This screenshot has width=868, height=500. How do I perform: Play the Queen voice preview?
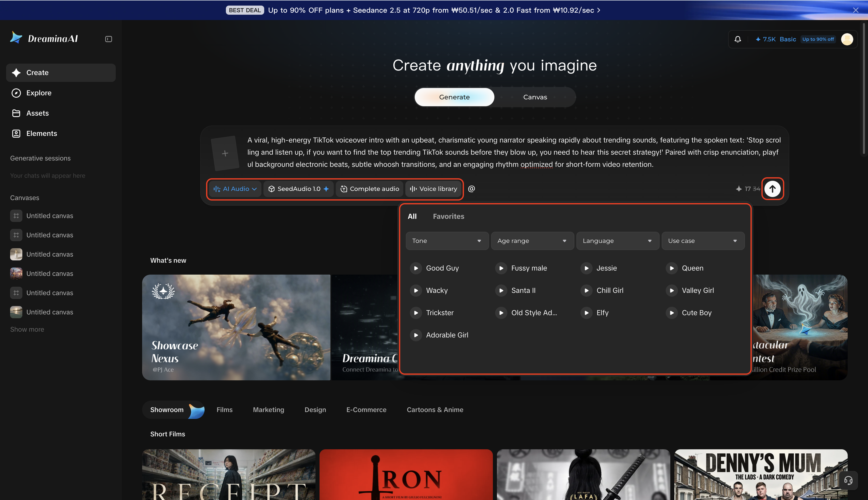coord(672,268)
